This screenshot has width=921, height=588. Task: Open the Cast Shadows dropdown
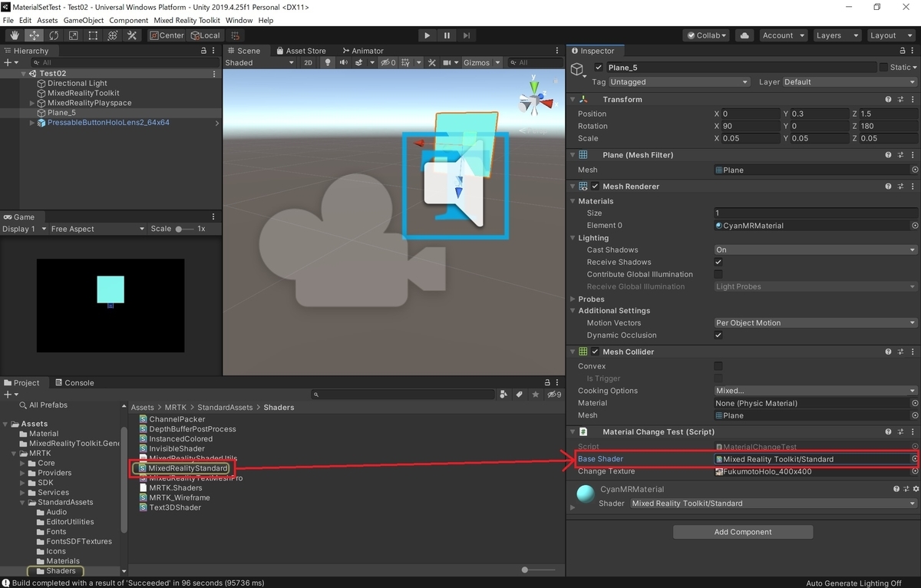815,249
